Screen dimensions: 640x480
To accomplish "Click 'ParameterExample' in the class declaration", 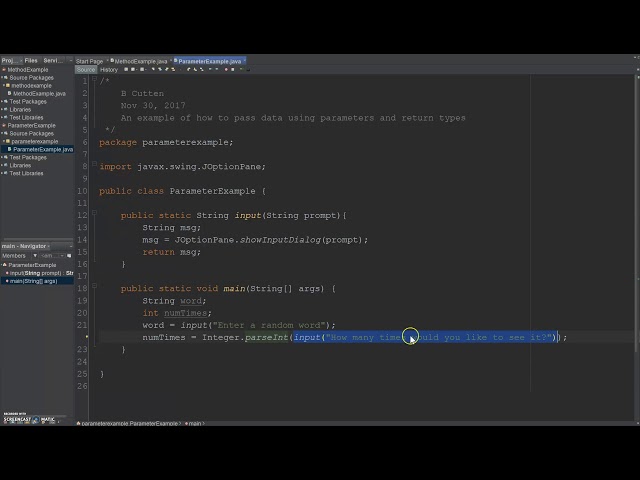I will [212, 191].
